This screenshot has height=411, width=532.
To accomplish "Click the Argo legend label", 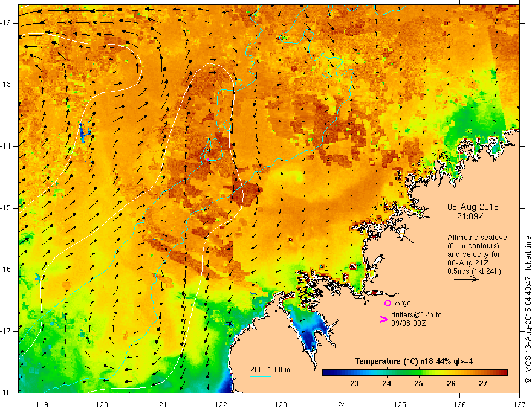I will click(403, 303).
